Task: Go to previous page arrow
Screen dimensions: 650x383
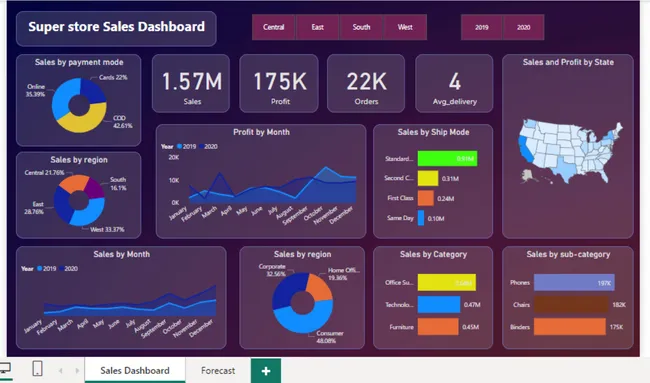Action: (61, 371)
